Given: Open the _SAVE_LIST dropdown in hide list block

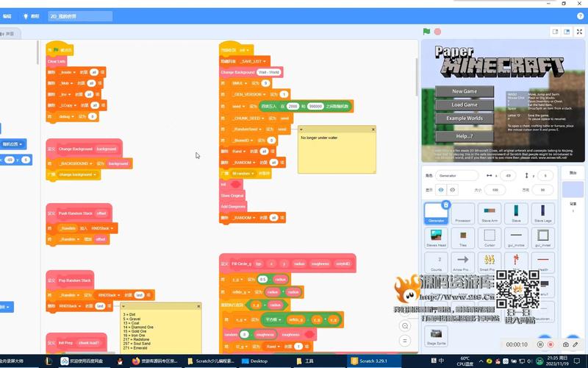Looking at the screenshot, I should point(252,61).
